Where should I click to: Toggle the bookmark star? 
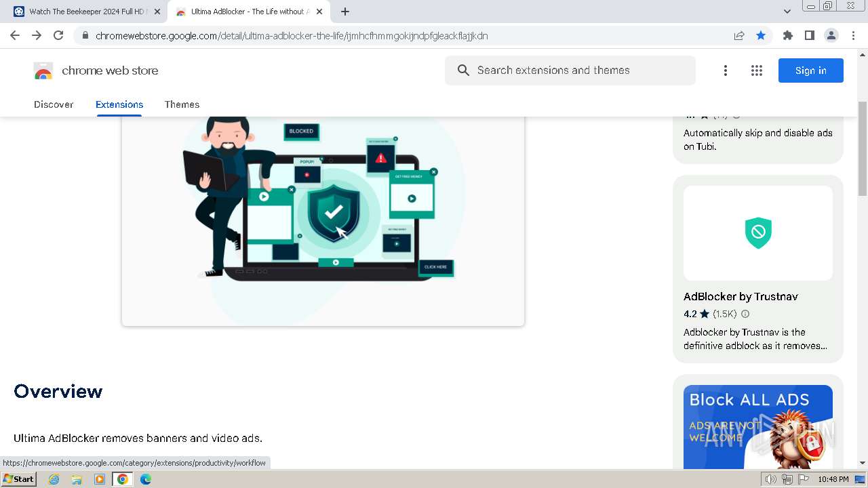(761, 35)
